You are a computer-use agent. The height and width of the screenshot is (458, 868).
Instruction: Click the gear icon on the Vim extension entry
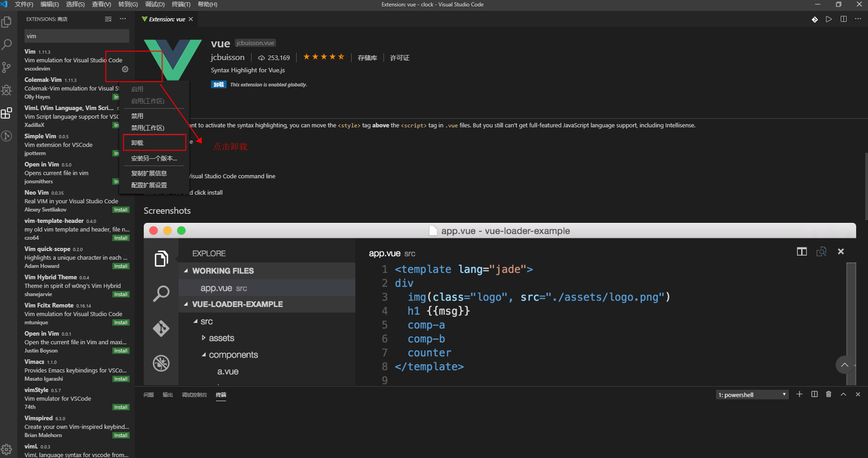tap(124, 69)
